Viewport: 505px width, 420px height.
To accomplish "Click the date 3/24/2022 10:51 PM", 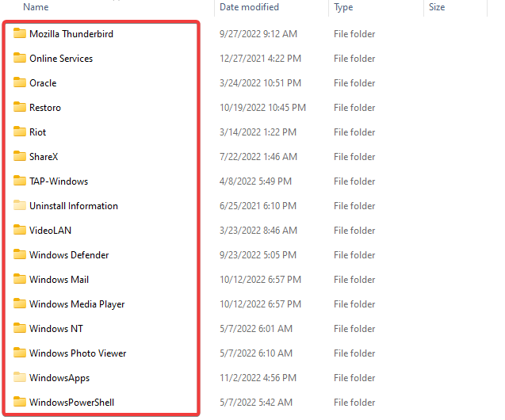I will (260, 83).
